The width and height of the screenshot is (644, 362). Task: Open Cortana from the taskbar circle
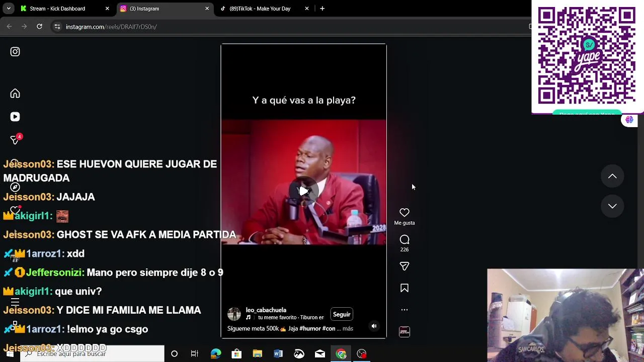pos(174,354)
